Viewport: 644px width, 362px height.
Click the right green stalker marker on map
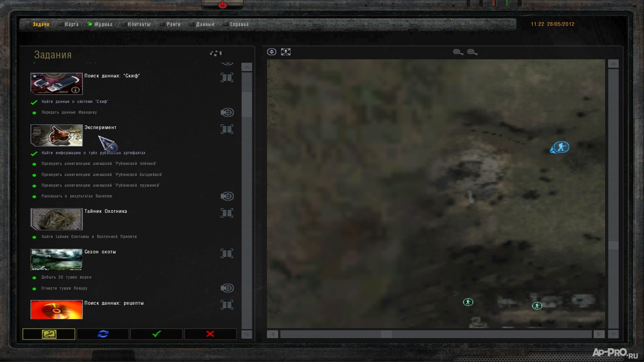pos(537,306)
